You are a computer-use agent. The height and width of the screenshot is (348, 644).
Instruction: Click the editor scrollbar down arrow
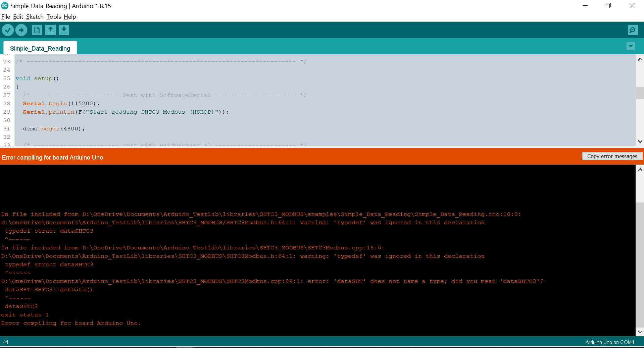(x=640, y=141)
